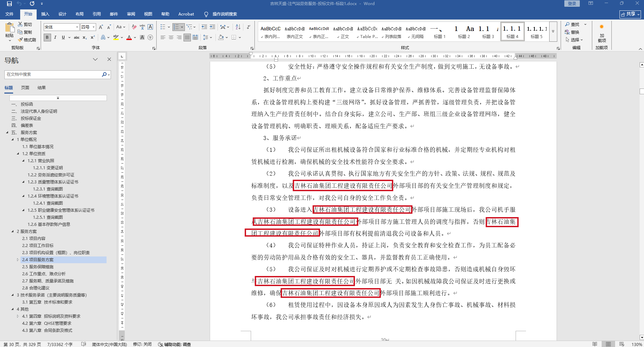644x347 pixels.
Task: Switch to the 设计 (Design) ribbon tab
Action: point(62,14)
